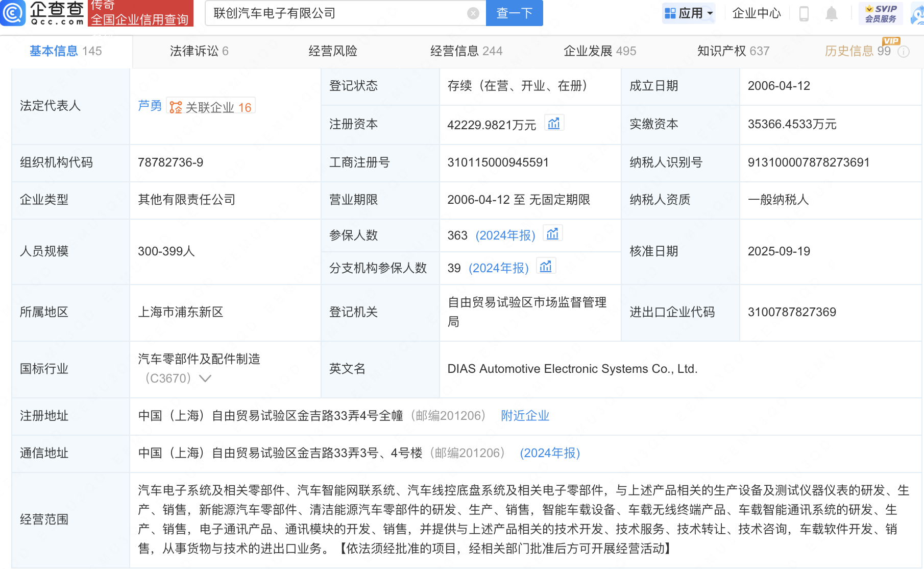Select the 其他有限责任公司 company type
Image resolution: width=924 pixels, height=569 pixels.
point(187,200)
